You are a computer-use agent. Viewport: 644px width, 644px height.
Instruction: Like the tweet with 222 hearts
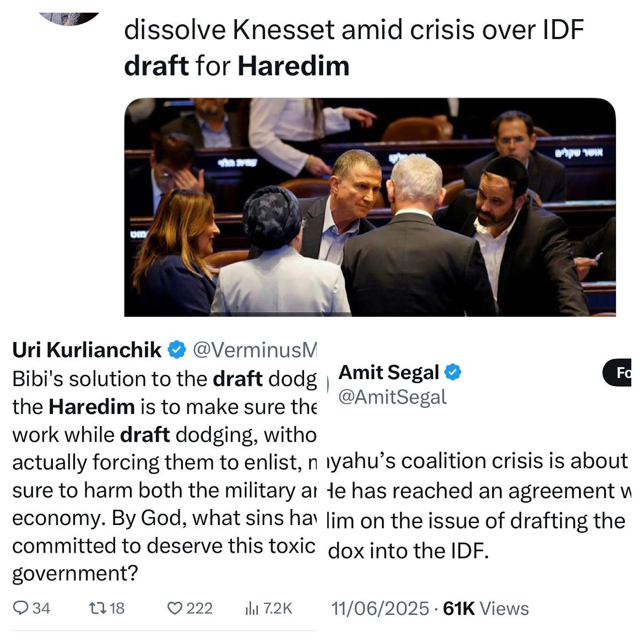point(175,608)
